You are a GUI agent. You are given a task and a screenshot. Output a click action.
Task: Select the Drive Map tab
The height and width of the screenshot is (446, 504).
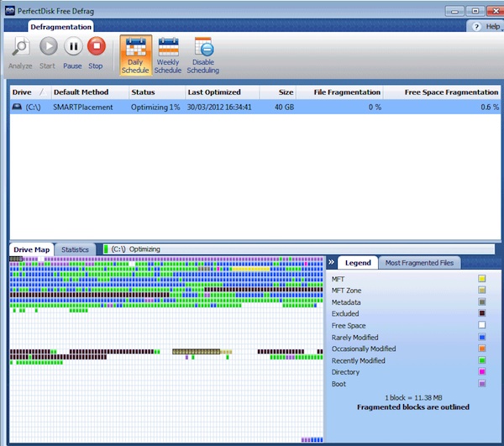click(32, 249)
